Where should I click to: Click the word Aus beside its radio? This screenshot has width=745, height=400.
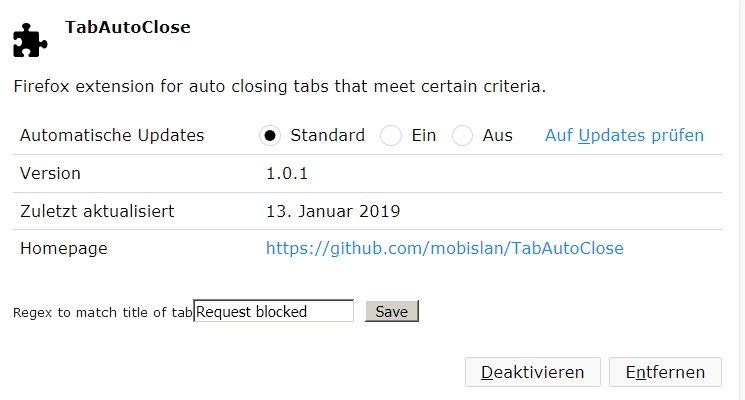click(x=497, y=135)
